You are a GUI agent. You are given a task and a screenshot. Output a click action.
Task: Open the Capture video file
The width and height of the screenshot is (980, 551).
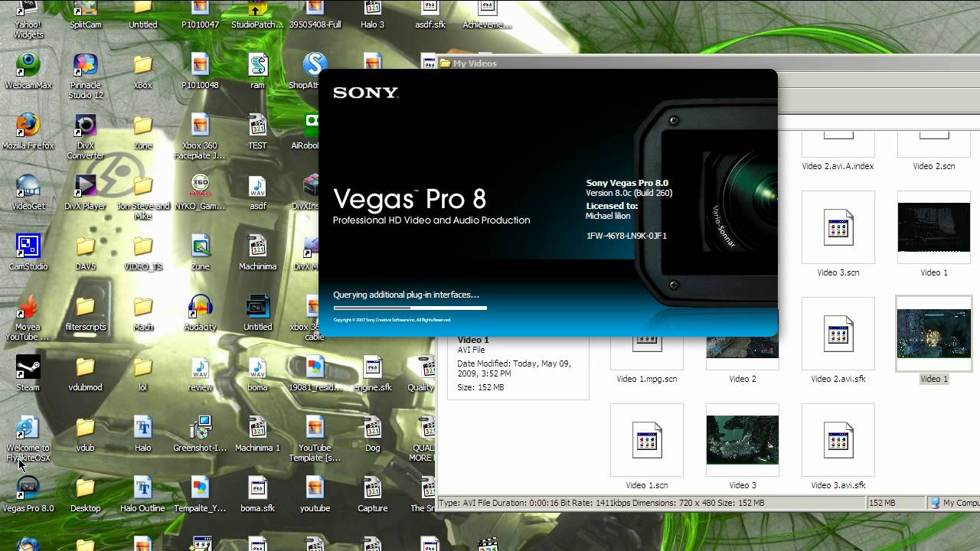coord(373,494)
